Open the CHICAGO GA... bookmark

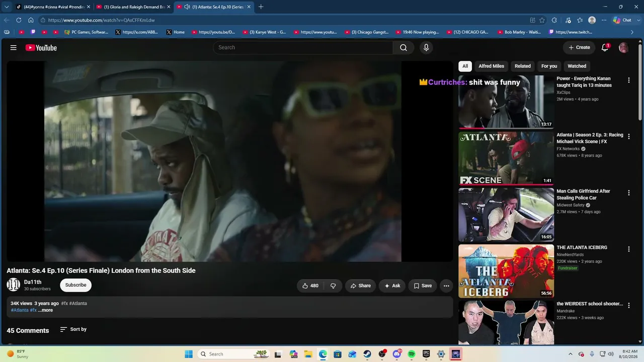[x=467, y=32]
